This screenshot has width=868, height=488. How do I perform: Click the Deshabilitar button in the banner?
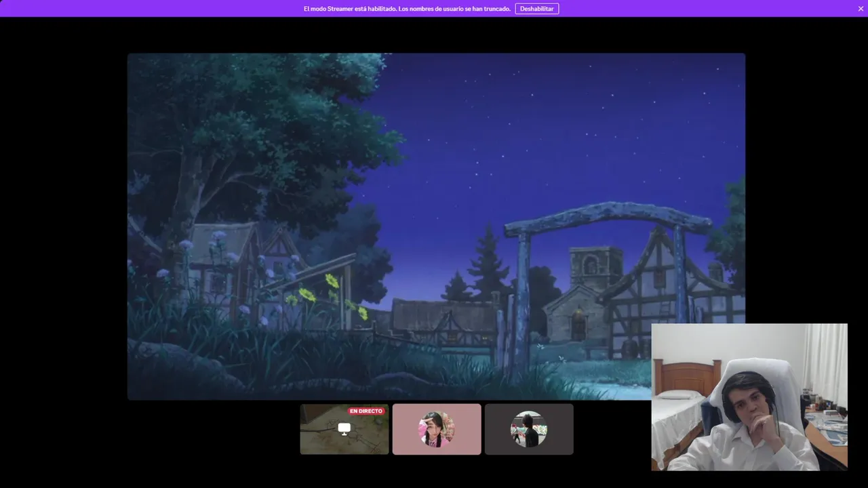(536, 9)
